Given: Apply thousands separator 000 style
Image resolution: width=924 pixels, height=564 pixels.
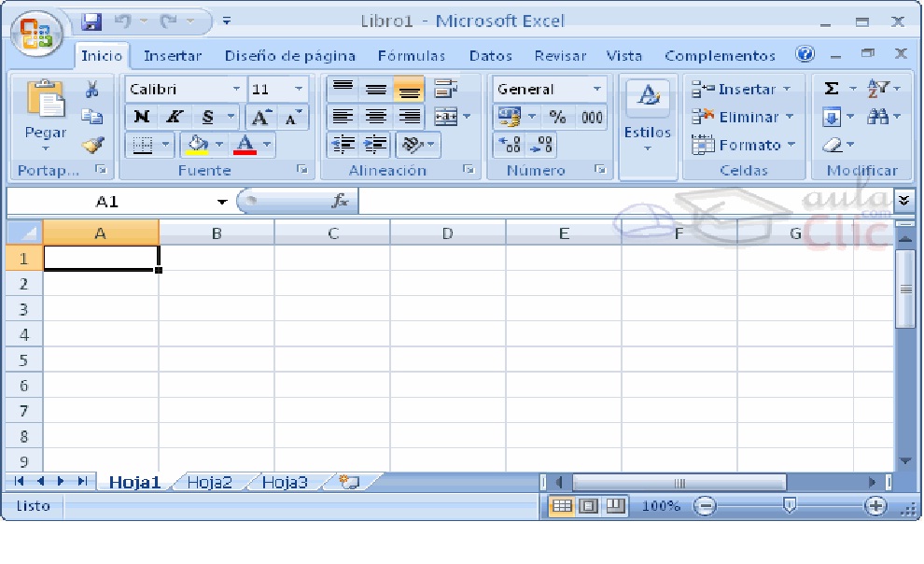Looking at the screenshot, I should click(x=592, y=117).
